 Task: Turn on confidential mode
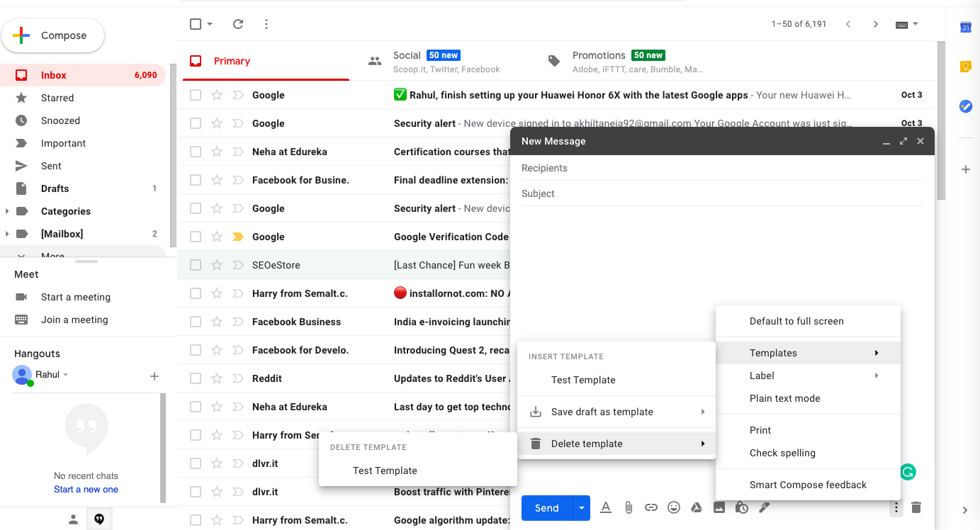[742, 507]
